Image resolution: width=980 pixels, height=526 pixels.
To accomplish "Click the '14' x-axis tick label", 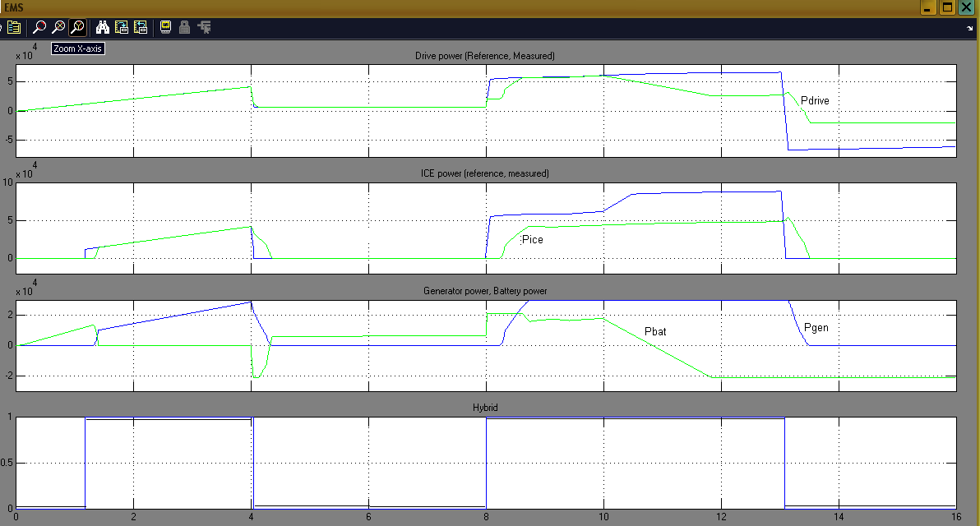I will [839, 517].
